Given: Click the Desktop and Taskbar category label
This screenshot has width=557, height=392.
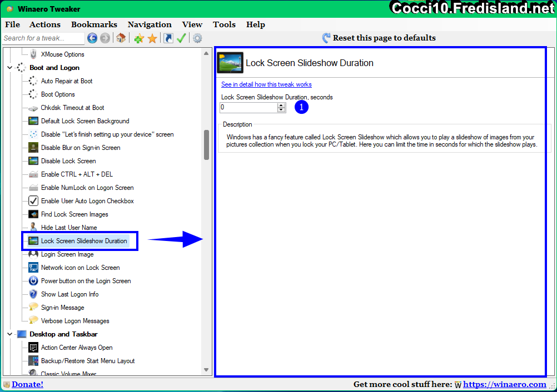Looking at the screenshot, I should coord(63,334).
